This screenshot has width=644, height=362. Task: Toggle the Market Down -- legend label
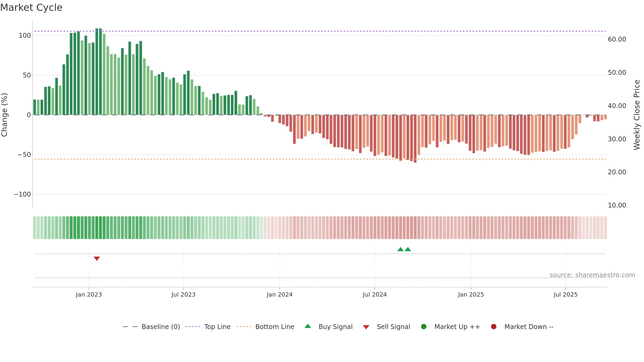[x=529, y=327]
